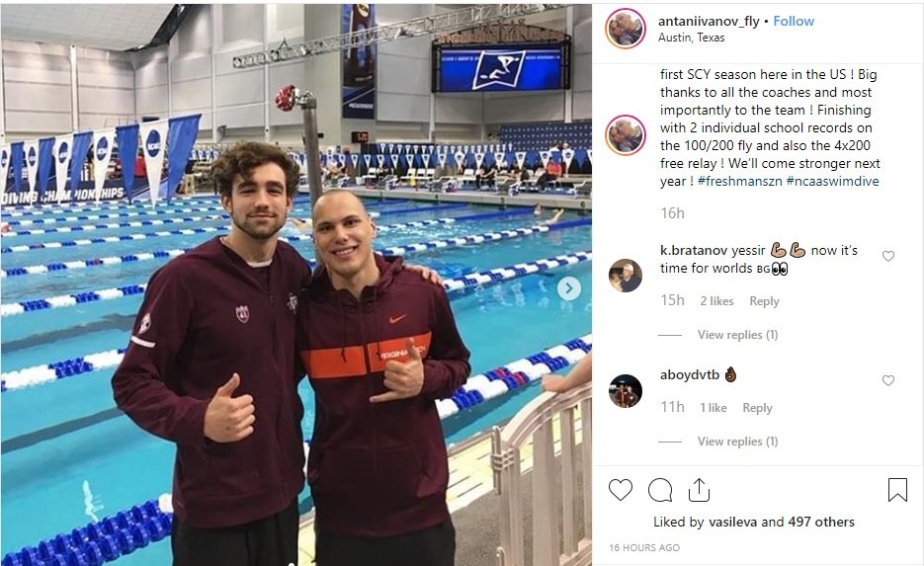The width and height of the screenshot is (924, 566).
Task: Reply to aboydvtb's comment
Action: click(x=757, y=408)
